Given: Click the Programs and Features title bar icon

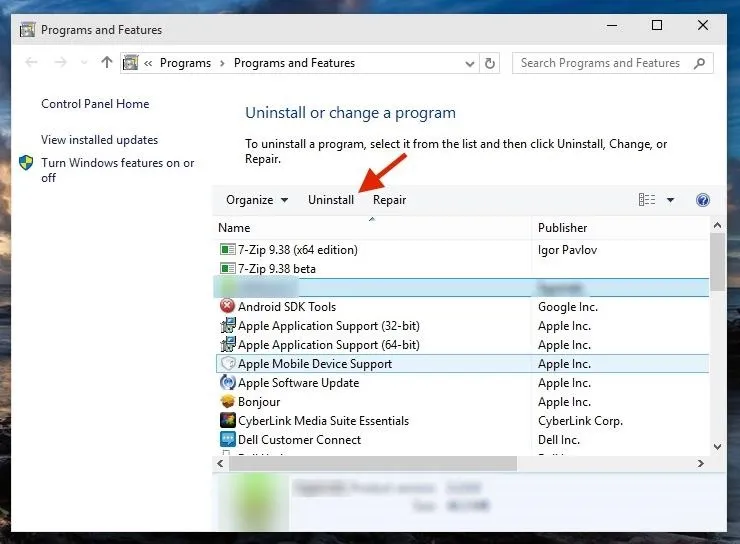Looking at the screenshot, I should 27,30.
